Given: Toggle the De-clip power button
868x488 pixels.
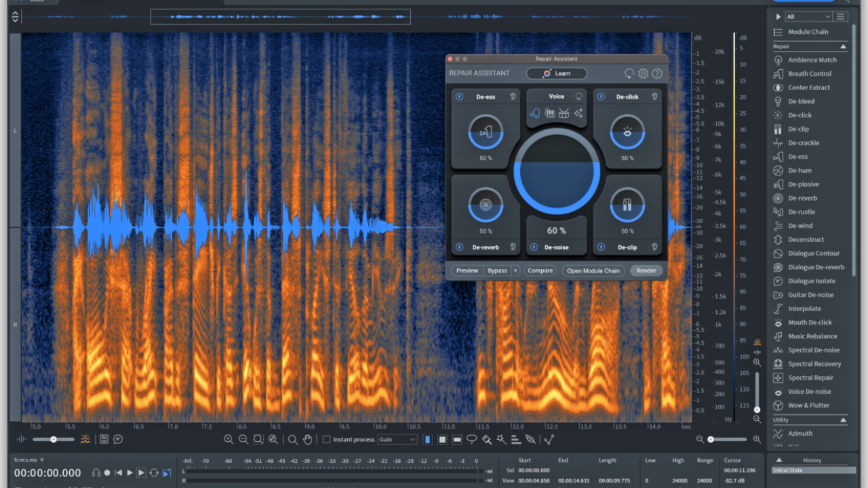Looking at the screenshot, I should [x=601, y=247].
